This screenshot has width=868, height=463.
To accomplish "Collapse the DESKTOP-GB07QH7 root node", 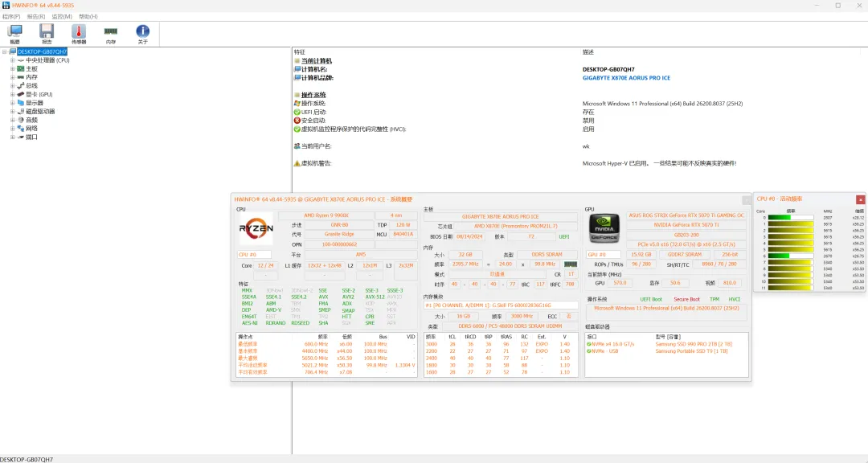I will (x=5, y=51).
